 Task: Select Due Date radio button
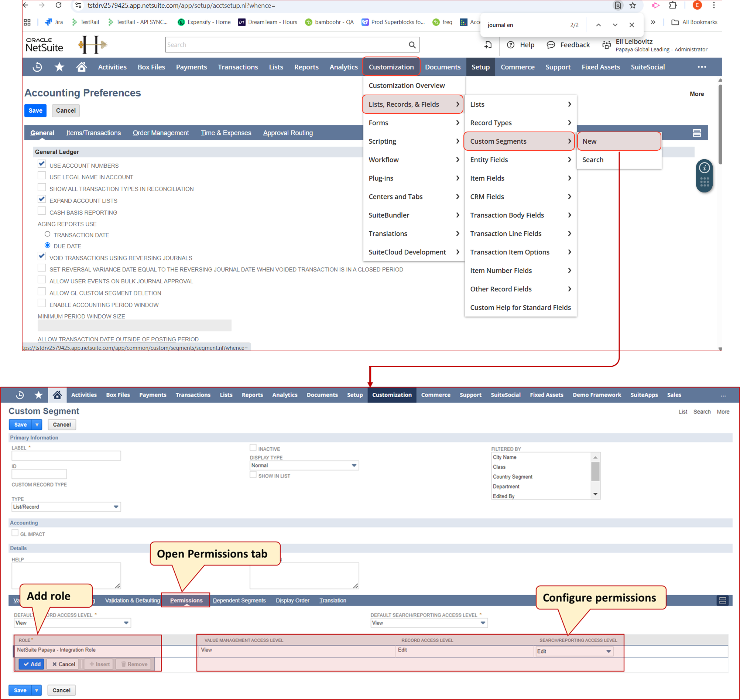pyautogui.click(x=47, y=245)
